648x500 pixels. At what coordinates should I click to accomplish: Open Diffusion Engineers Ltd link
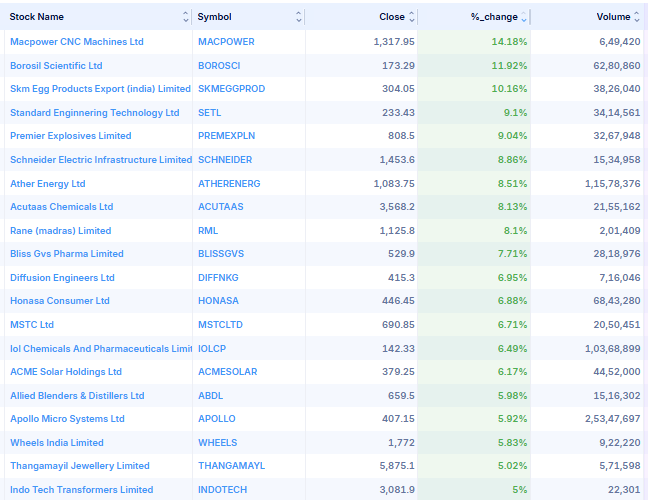62,278
